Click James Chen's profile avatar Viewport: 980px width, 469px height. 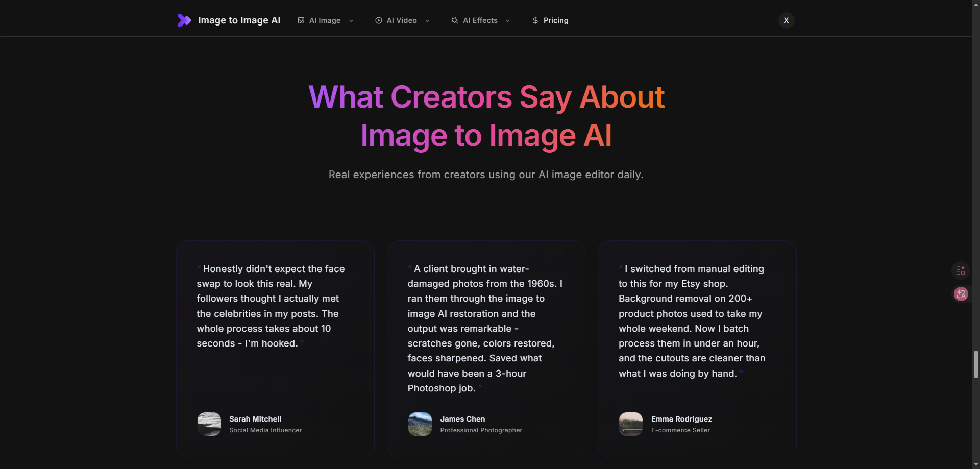point(420,424)
